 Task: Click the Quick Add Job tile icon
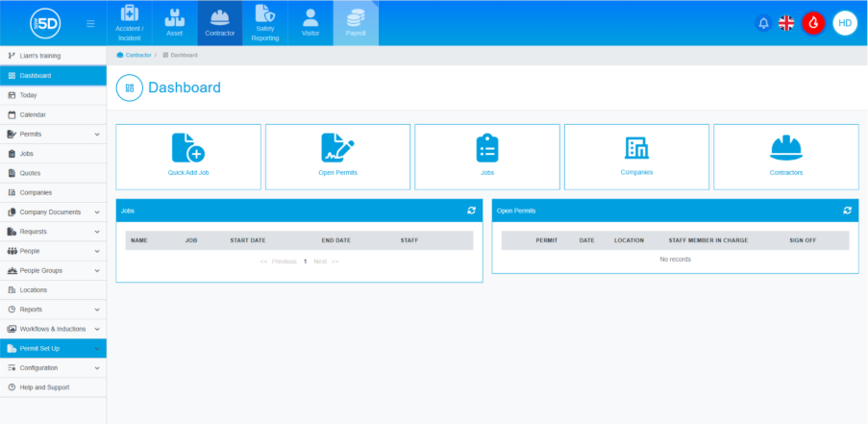(187, 148)
